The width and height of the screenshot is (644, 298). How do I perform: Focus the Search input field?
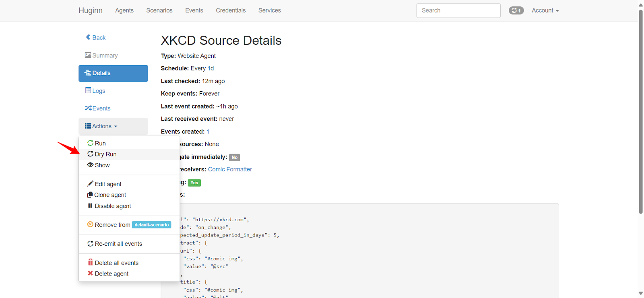pyautogui.click(x=458, y=10)
